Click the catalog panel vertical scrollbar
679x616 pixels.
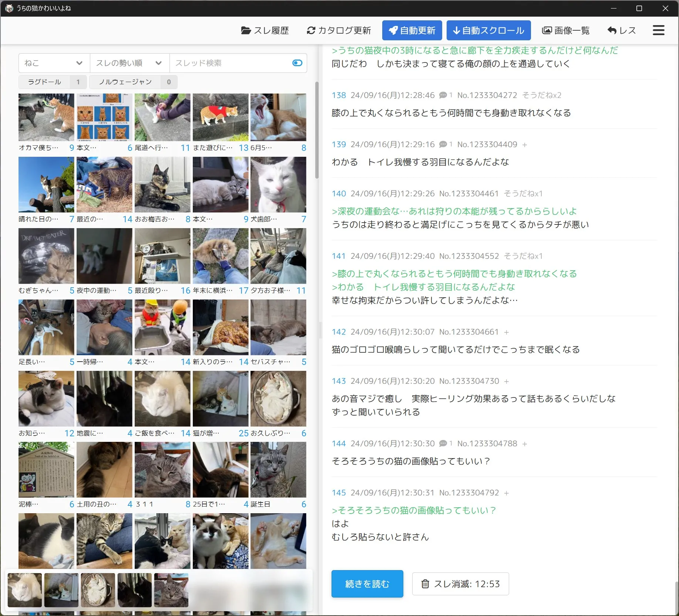[x=317, y=130]
